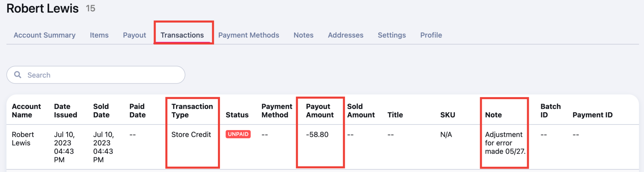Switch to the Profile tab
644x172 pixels.
431,35
